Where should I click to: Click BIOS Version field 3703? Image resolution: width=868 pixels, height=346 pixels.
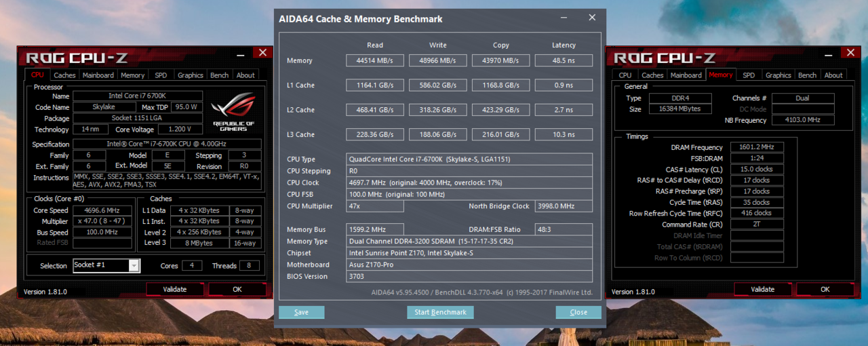469,276
